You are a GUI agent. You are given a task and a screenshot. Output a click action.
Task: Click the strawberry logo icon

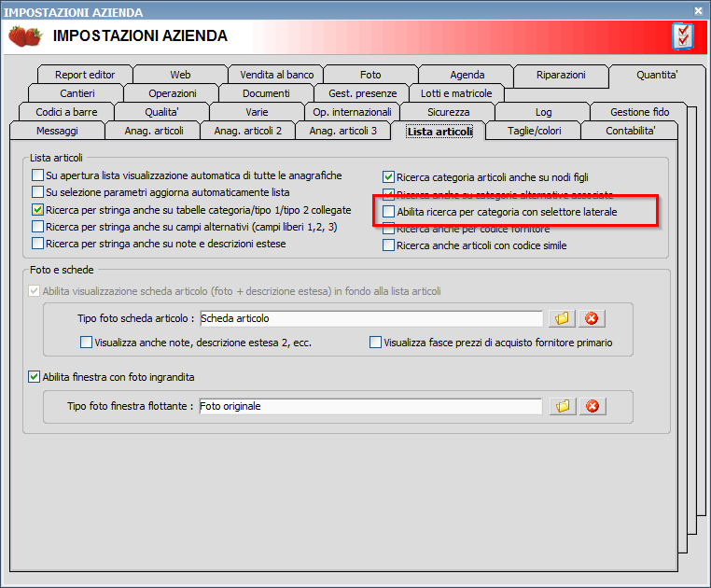pyautogui.click(x=25, y=36)
